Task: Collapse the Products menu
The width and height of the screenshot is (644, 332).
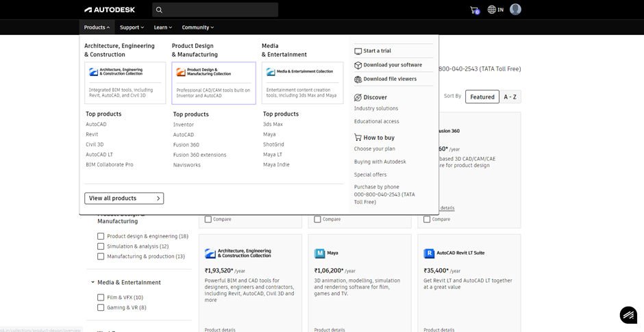Action: click(x=97, y=27)
